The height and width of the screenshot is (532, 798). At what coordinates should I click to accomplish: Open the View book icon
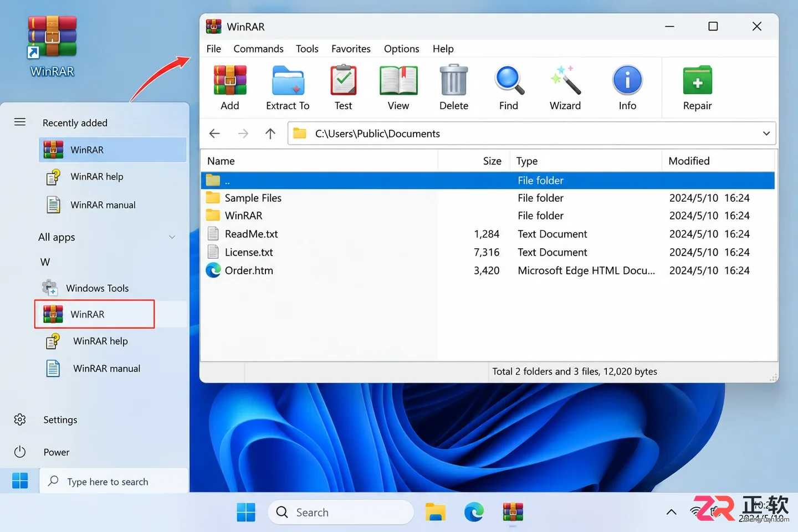tap(398, 81)
